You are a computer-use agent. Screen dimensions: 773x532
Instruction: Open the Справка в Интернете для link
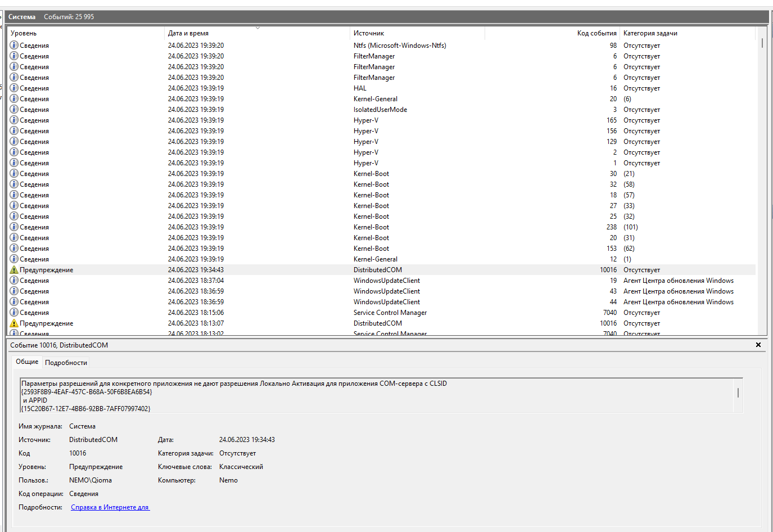[x=110, y=507]
